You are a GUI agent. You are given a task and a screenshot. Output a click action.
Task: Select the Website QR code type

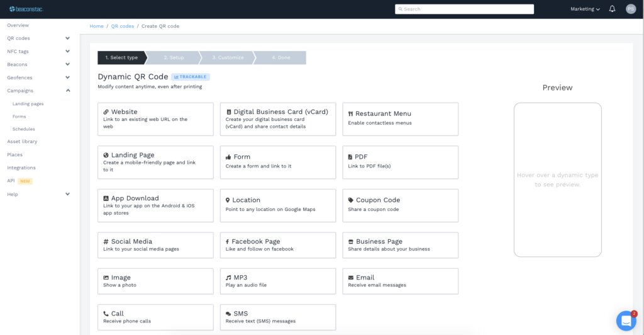[155, 119]
